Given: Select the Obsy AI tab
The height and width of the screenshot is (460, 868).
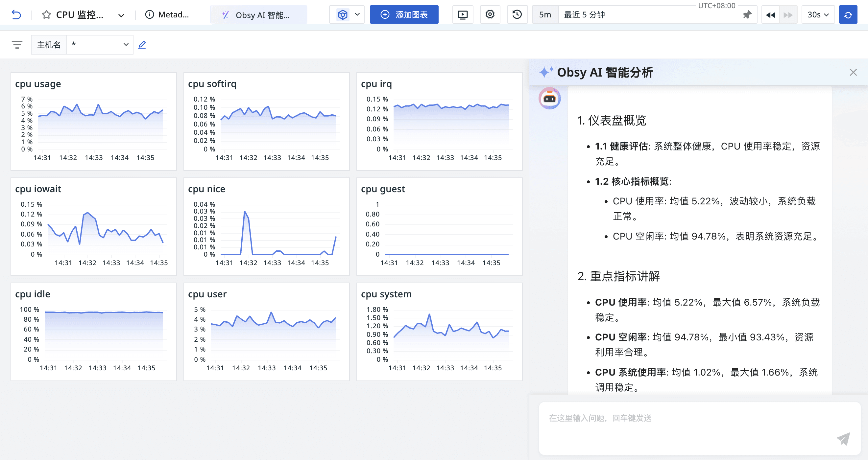Looking at the screenshot, I should [258, 15].
